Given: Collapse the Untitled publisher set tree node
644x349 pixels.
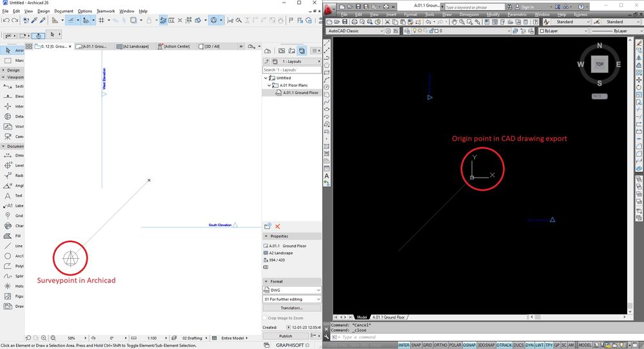Looking at the screenshot, I should pyautogui.click(x=266, y=78).
